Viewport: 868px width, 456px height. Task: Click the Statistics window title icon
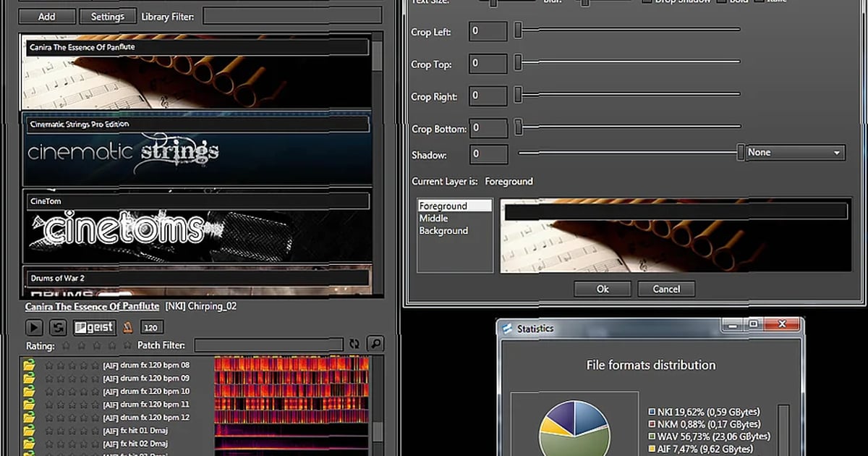click(506, 329)
